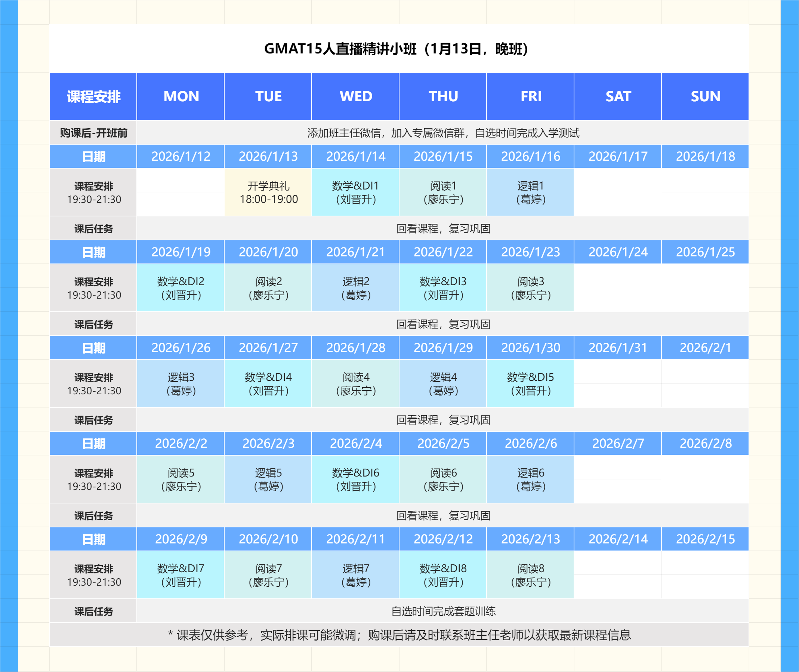Select the 逻辑3 (葛婷) cell
The image size is (799, 672).
181,383
